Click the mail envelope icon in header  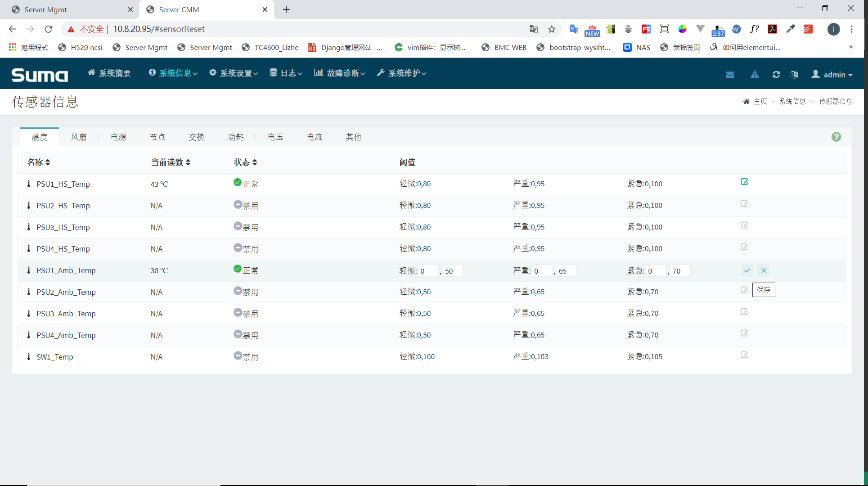coord(730,75)
